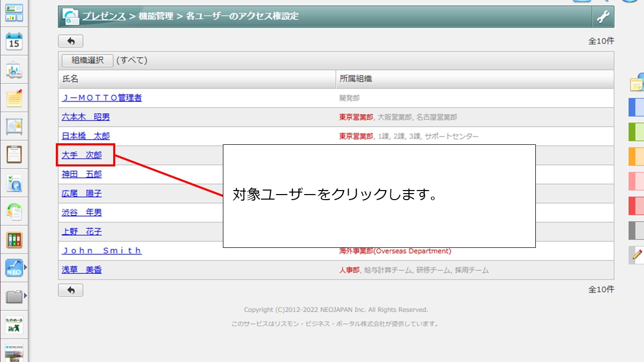
Task: Click the top back arrow button
Action: pos(70,41)
